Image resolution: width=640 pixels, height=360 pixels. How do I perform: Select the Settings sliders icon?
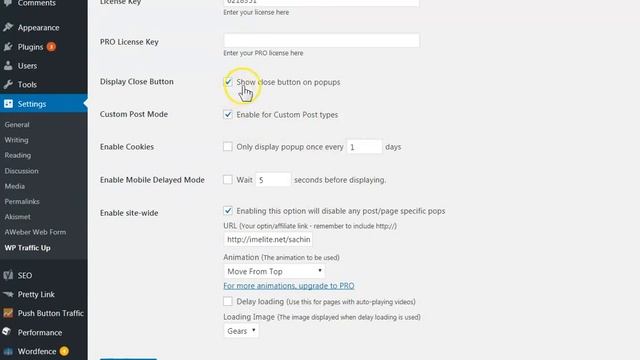click(x=8, y=104)
